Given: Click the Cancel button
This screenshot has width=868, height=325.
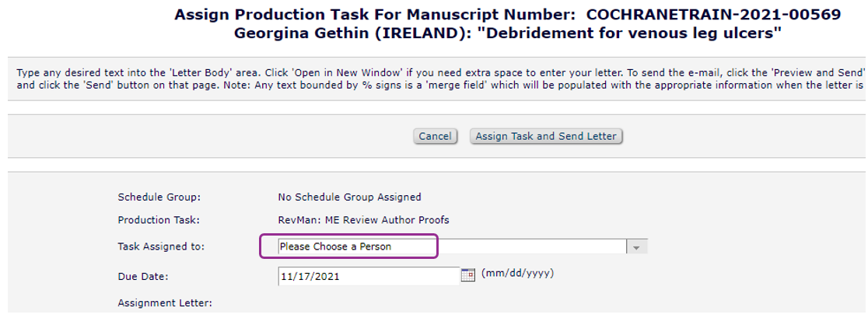Looking at the screenshot, I should click(x=435, y=136).
